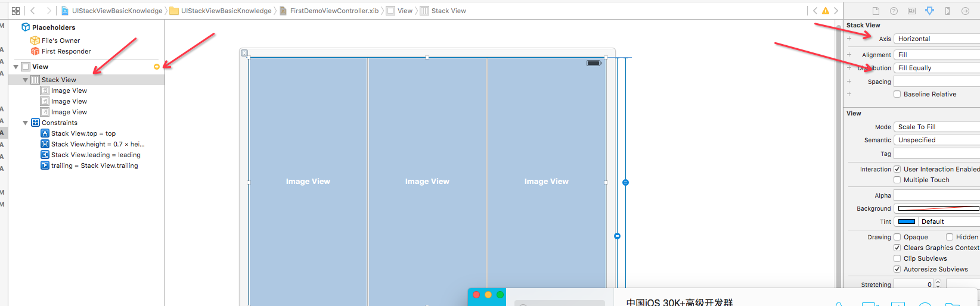Open the Stack View breadcrumb in jump bar

[x=443, y=11]
